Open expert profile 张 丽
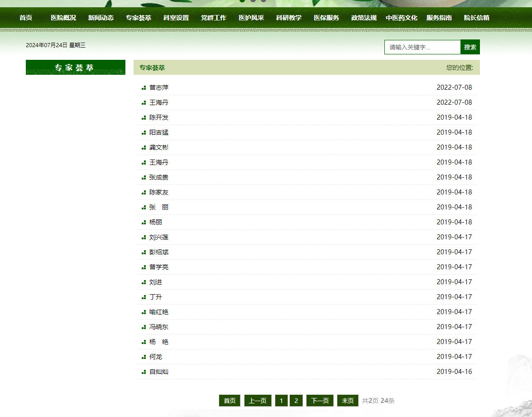Viewport: 532px width, 417px height. click(159, 207)
